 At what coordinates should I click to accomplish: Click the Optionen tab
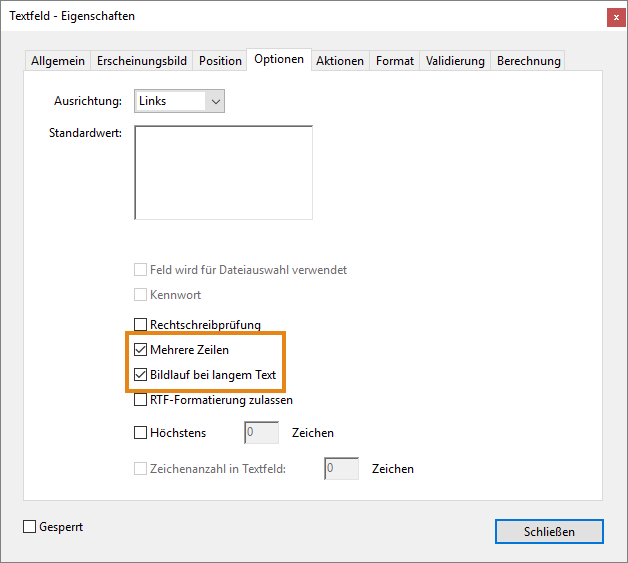click(279, 59)
